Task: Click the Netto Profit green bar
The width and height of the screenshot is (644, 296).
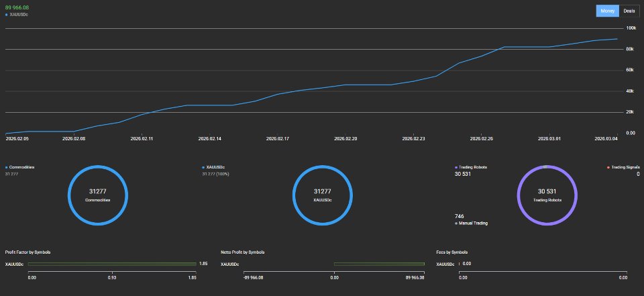Action: tap(379, 264)
